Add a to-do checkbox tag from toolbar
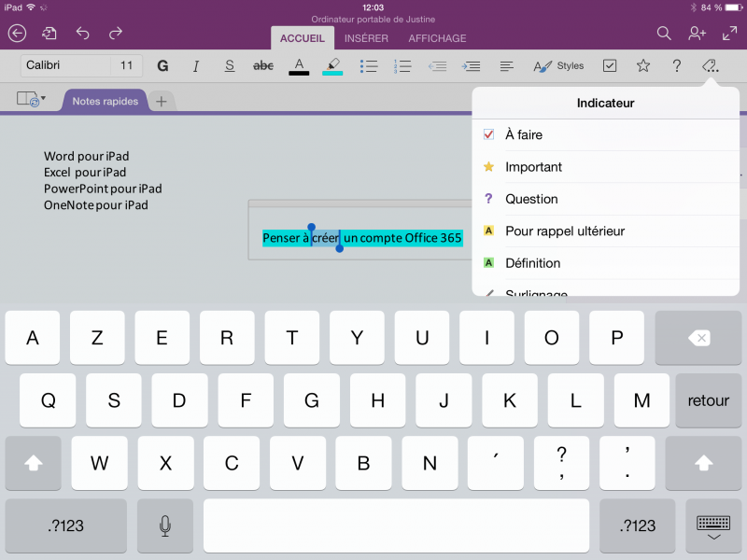The height and width of the screenshot is (560, 747). (610, 65)
